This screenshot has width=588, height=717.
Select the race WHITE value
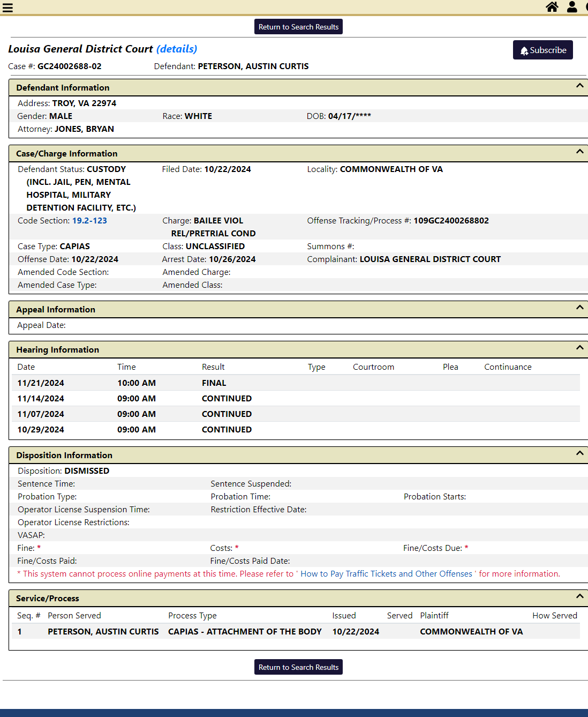tap(198, 116)
